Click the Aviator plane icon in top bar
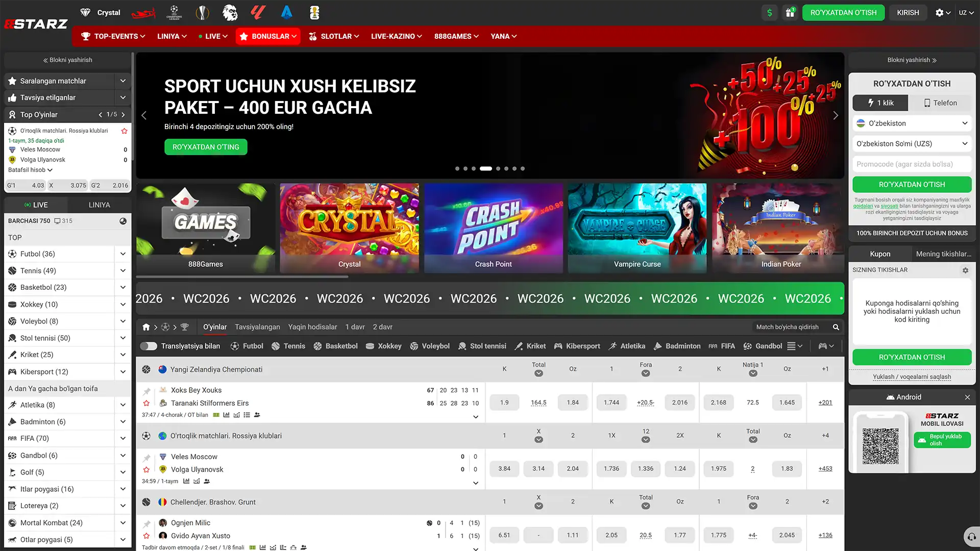The height and width of the screenshot is (551, 980). click(143, 13)
